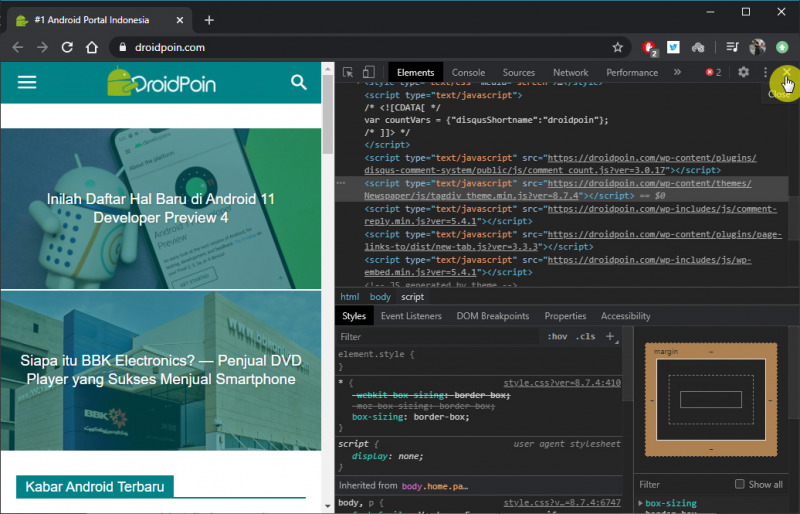This screenshot has width=800, height=514.
Task: Open the comment-reply.min.js script URL link
Action: [570, 215]
